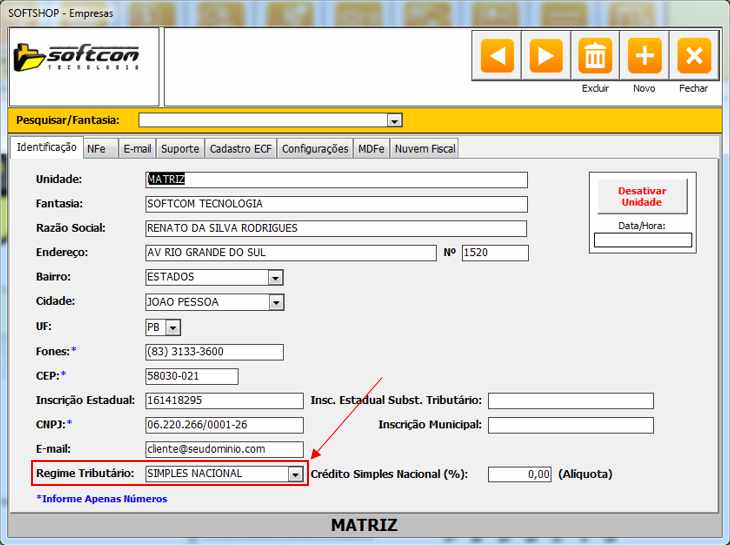Image resolution: width=730 pixels, height=545 pixels.
Task: Go to the Cadastro ECF tab
Action: pos(240,149)
